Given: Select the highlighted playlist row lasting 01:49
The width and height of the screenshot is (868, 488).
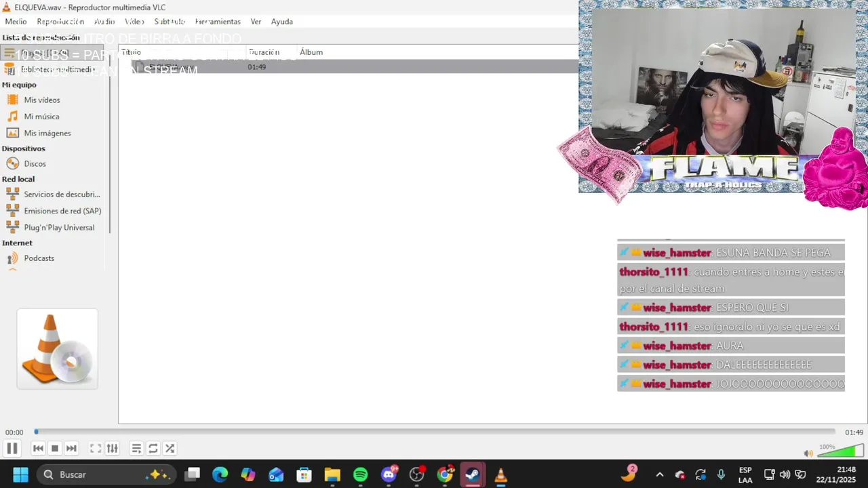Looking at the screenshot, I should [349, 66].
